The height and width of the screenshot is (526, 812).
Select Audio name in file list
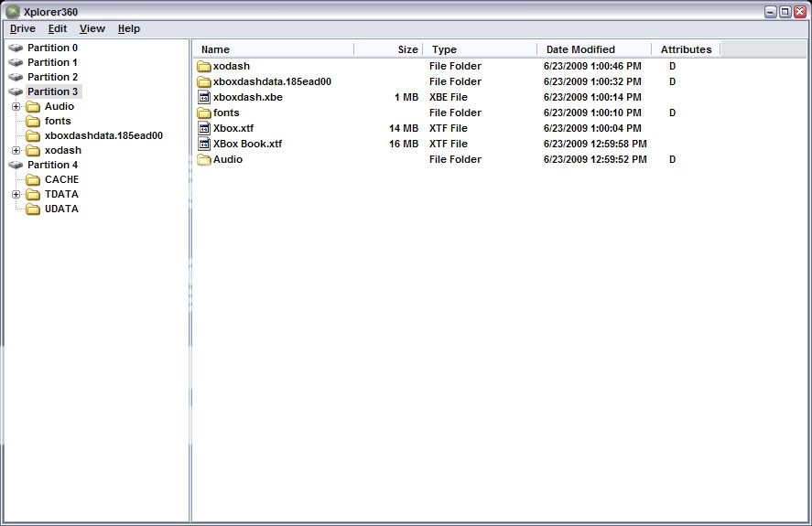click(228, 159)
